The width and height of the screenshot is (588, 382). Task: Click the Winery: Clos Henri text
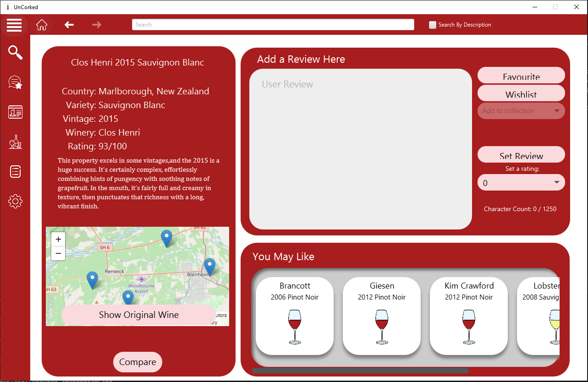coord(103,132)
